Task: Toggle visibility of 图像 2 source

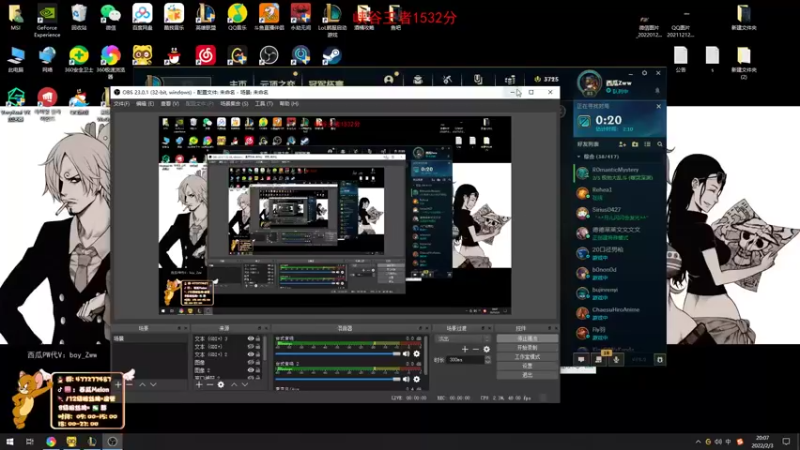Action: [x=251, y=370]
